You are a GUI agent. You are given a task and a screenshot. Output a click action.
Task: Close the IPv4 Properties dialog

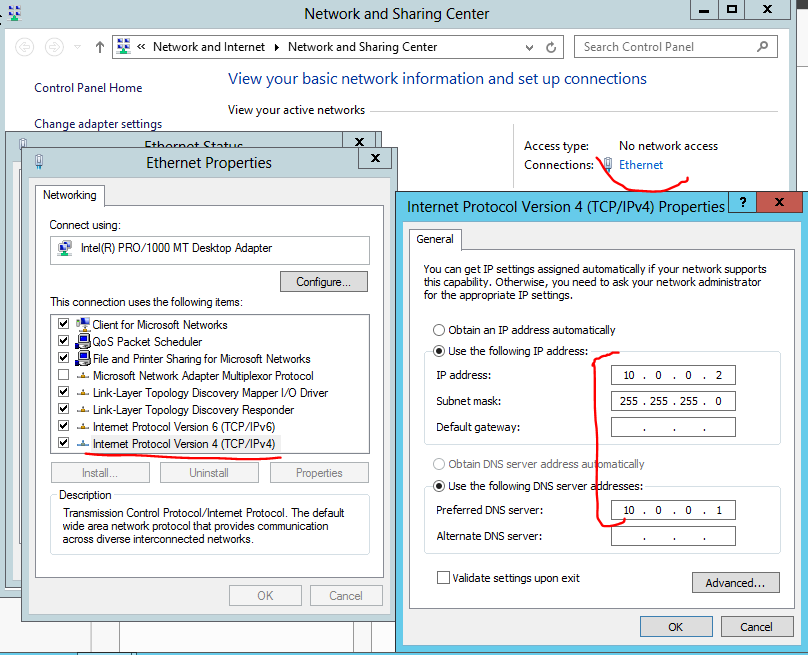coord(780,201)
